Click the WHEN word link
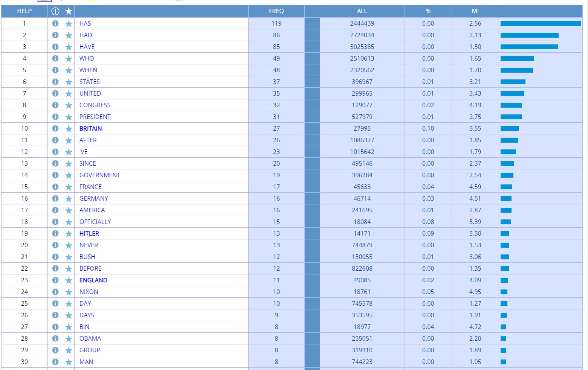The width and height of the screenshot is (588, 370). tap(88, 70)
